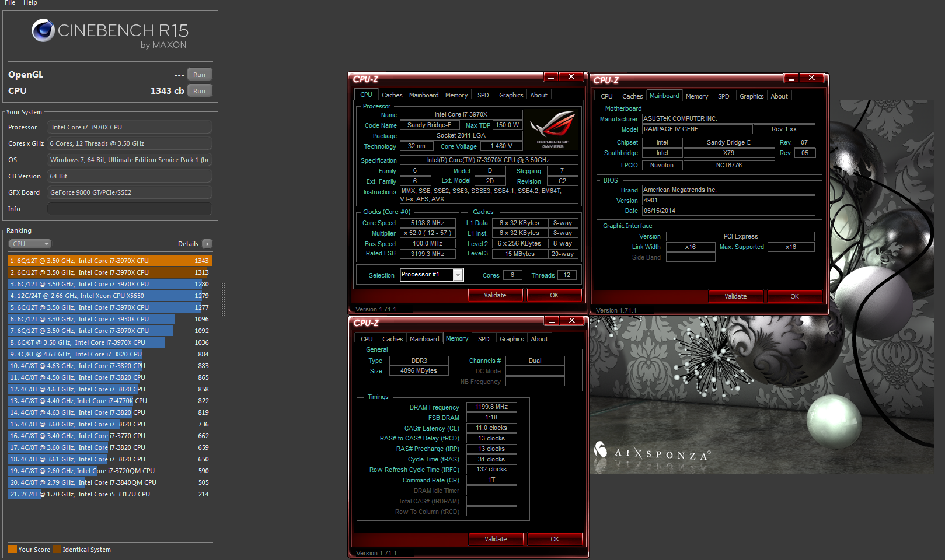Select the i7-3840QM ranking row
Screen dimensions: 945x560
[110, 482]
